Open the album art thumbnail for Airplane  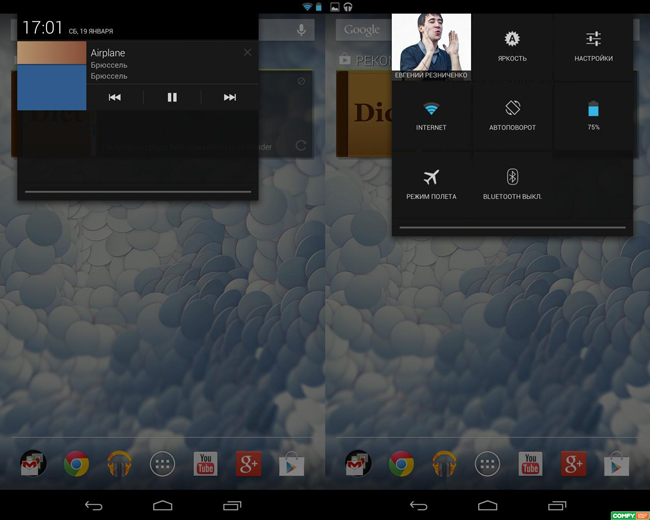pyautogui.click(x=51, y=75)
